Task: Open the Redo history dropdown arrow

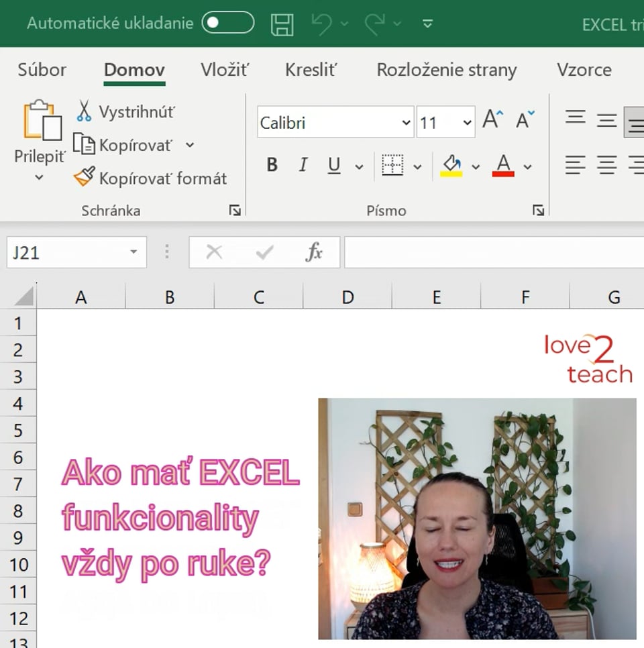Action: (397, 24)
